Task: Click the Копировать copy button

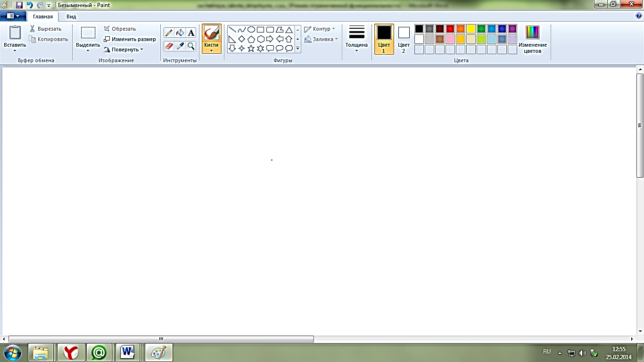Action: click(49, 39)
